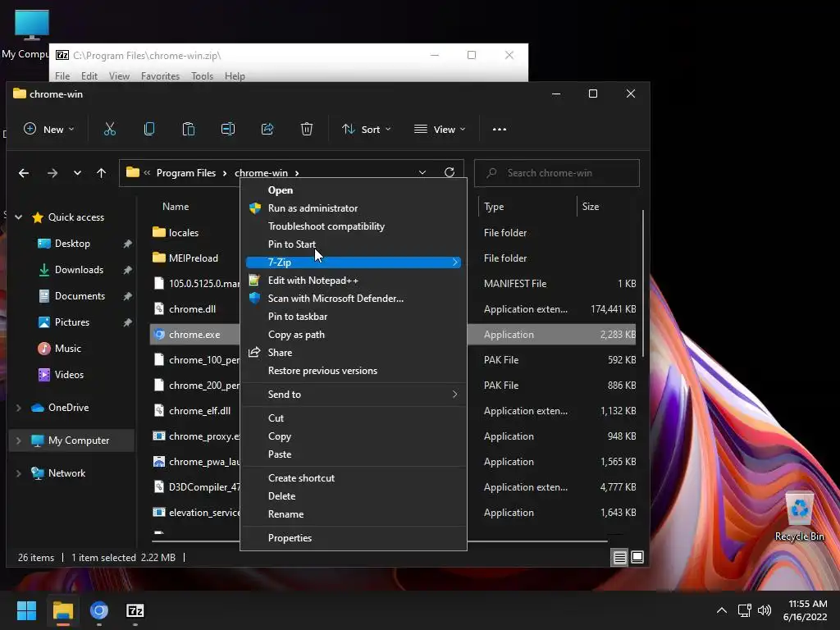The height and width of the screenshot is (630, 840).
Task: Open recent locations dropdown arrow
Action: [x=77, y=173]
